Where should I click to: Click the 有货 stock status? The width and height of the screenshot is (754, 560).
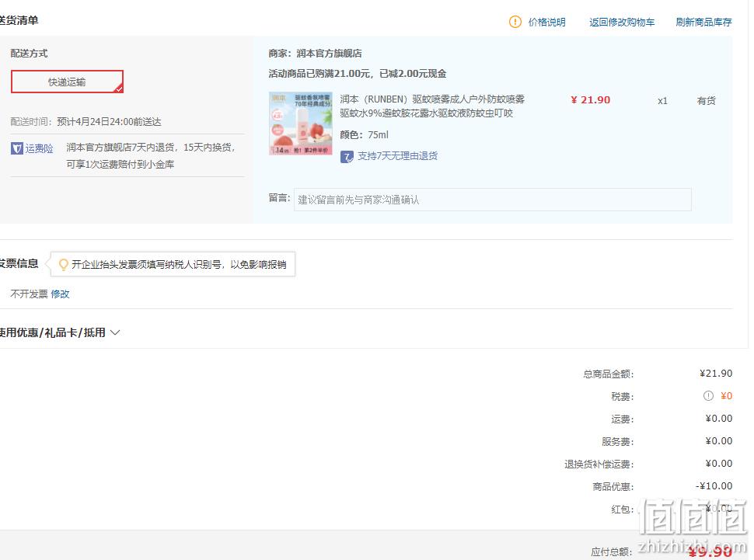tap(706, 100)
